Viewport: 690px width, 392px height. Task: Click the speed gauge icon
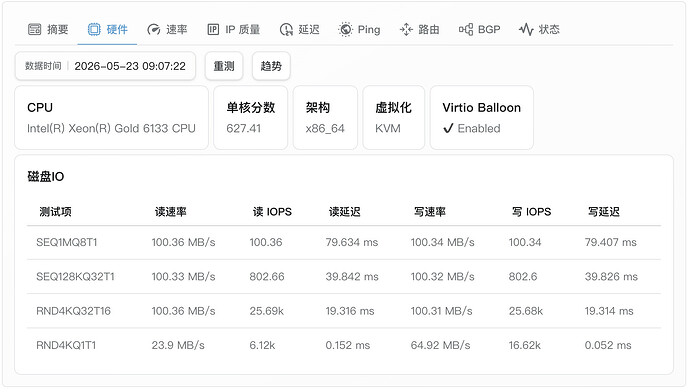point(154,29)
